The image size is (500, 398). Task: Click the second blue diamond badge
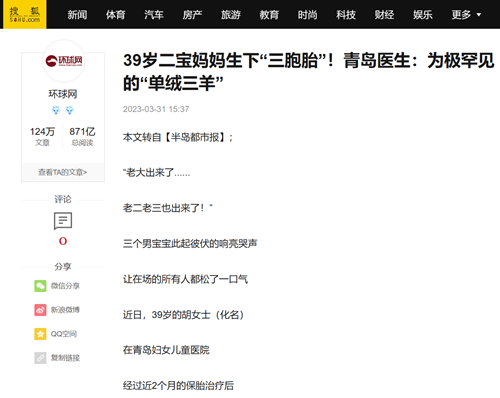(69, 110)
